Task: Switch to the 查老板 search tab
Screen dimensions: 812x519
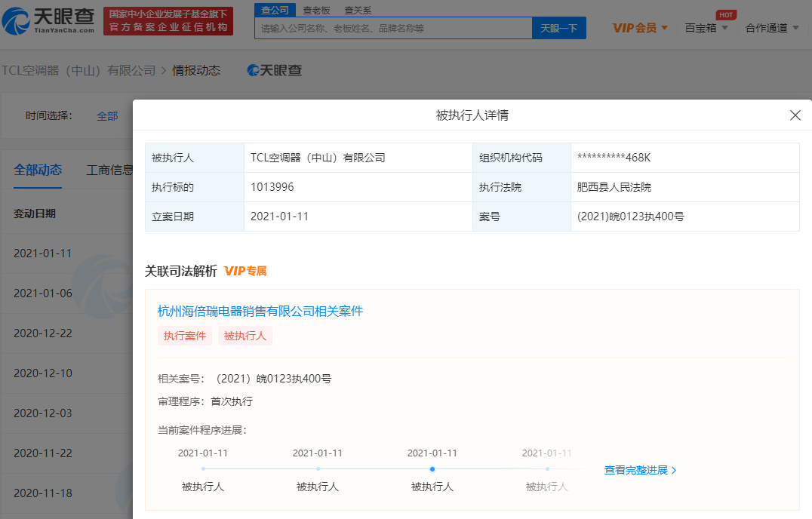Action: (x=316, y=10)
